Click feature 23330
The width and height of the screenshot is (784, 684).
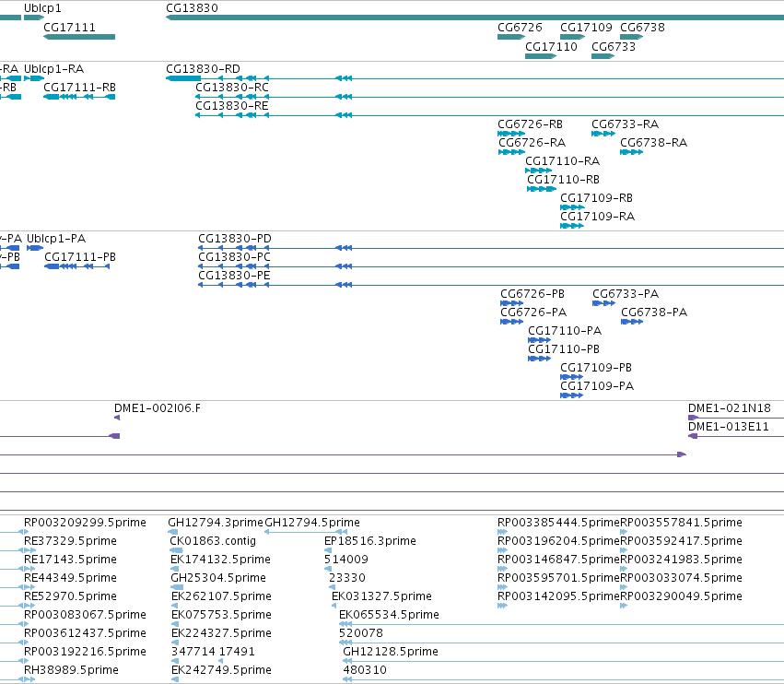coord(332,587)
